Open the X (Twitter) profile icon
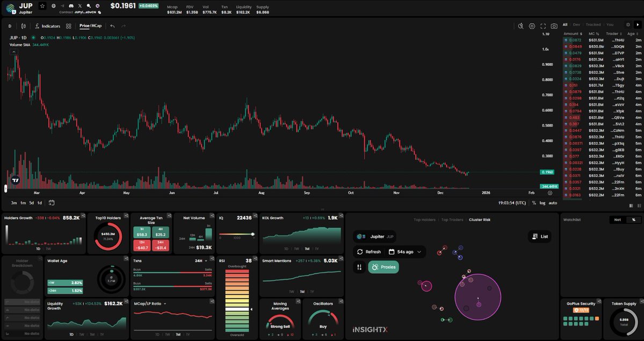The image size is (644, 341). [79, 6]
